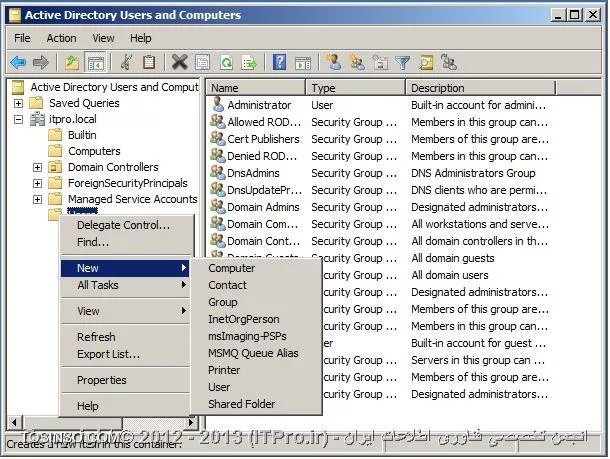The width and height of the screenshot is (610, 459).
Task: Select the Computers tree node
Action: (x=94, y=151)
